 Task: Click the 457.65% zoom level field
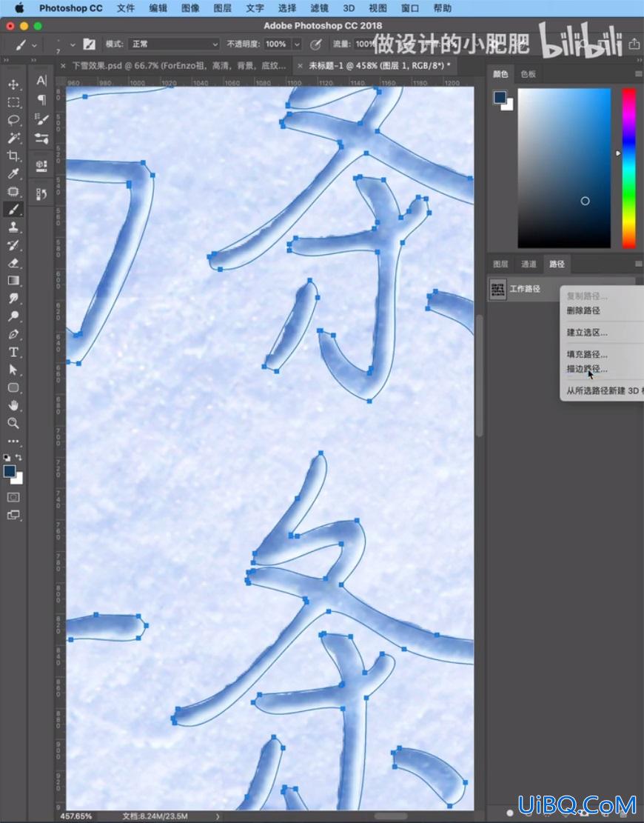click(x=76, y=816)
